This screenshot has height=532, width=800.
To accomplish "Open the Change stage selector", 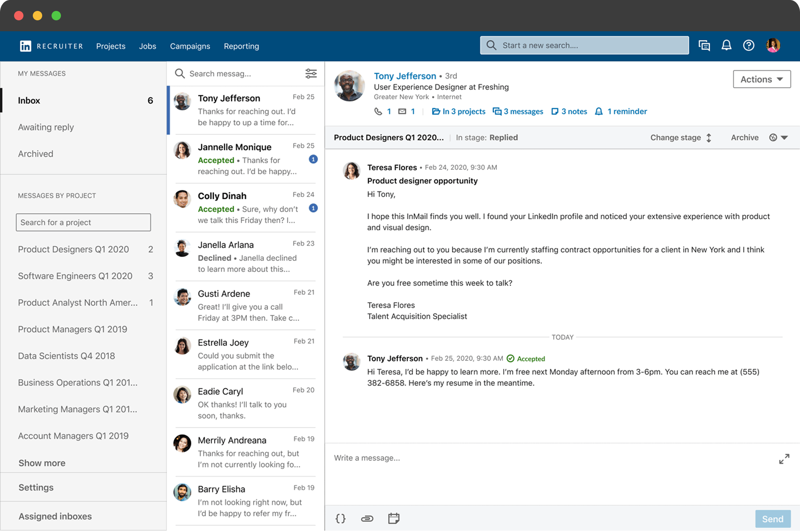I will [681, 137].
